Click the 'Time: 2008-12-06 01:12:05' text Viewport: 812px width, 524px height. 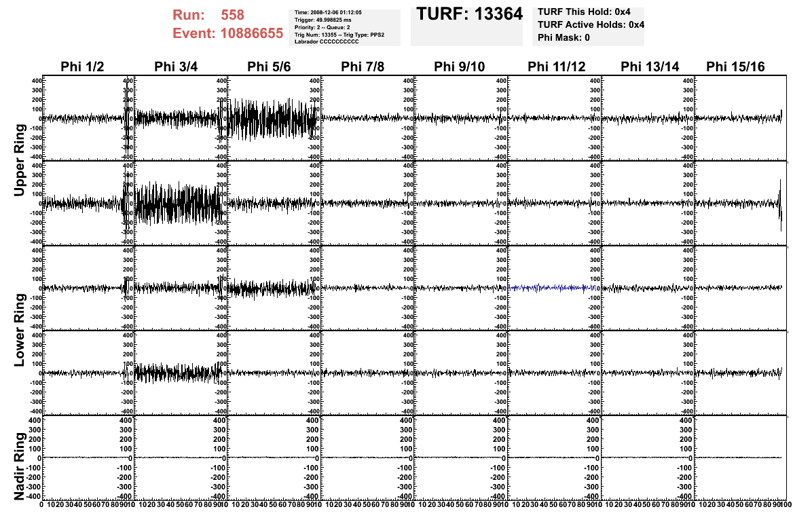click(x=328, y=12)
